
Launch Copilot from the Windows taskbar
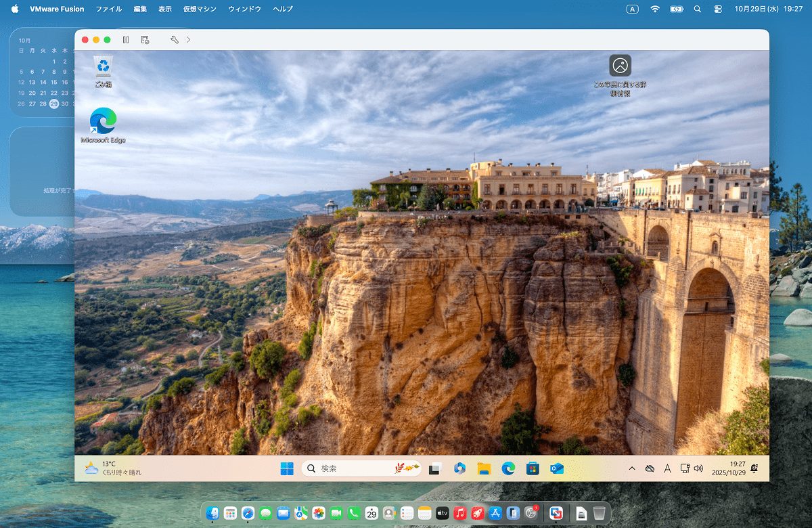[460, 468]
